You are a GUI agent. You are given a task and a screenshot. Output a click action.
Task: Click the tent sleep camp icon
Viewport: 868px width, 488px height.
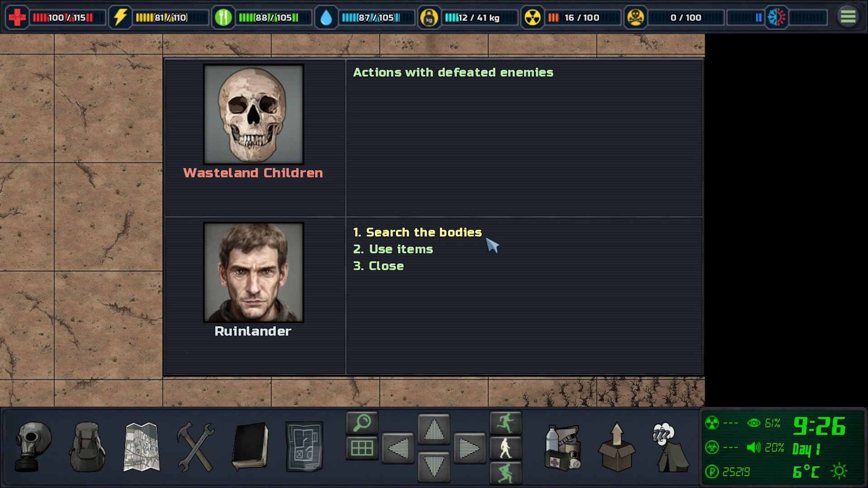tap(670, 447)
